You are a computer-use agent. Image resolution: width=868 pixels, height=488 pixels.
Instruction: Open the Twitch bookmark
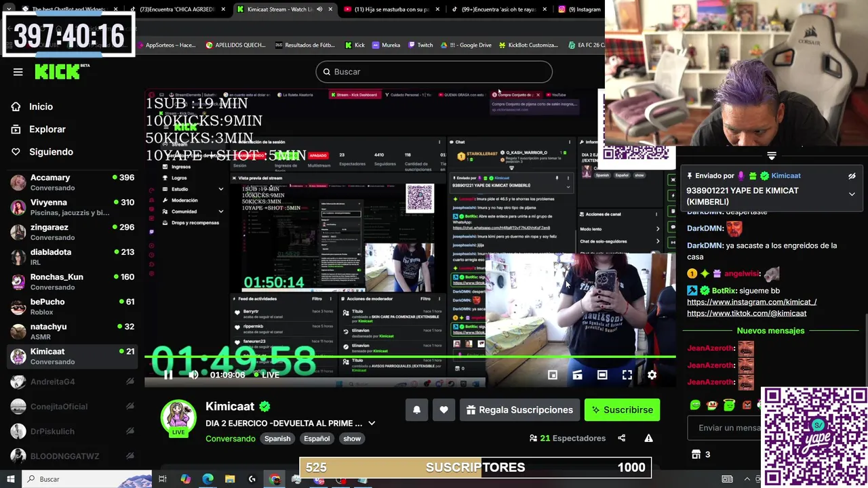(x=420, y=45)
